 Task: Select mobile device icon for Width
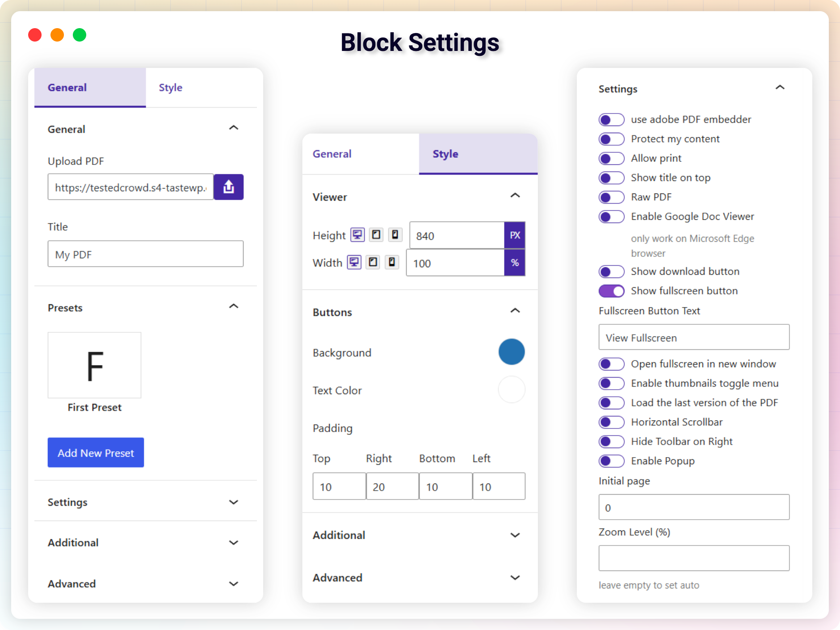392,262
